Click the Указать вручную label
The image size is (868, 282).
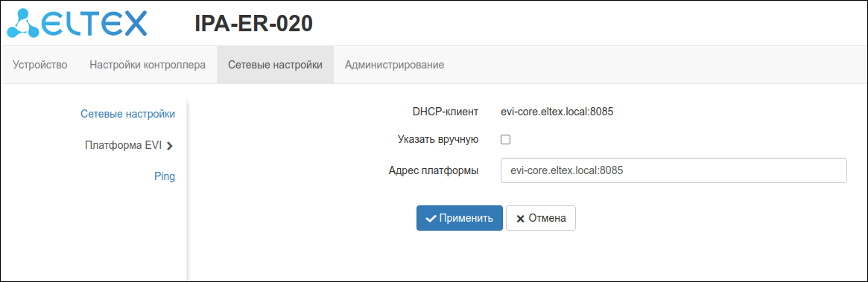point(438,140)
